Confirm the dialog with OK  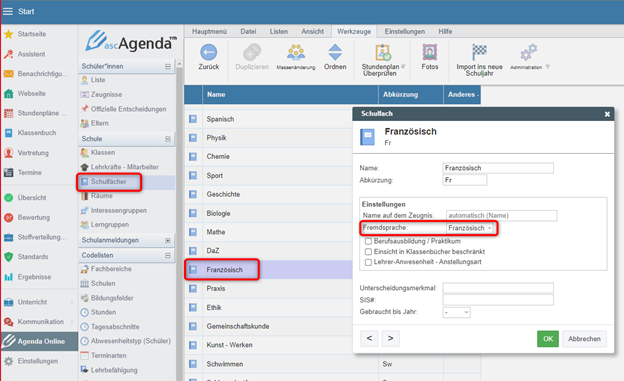[548, 339]
